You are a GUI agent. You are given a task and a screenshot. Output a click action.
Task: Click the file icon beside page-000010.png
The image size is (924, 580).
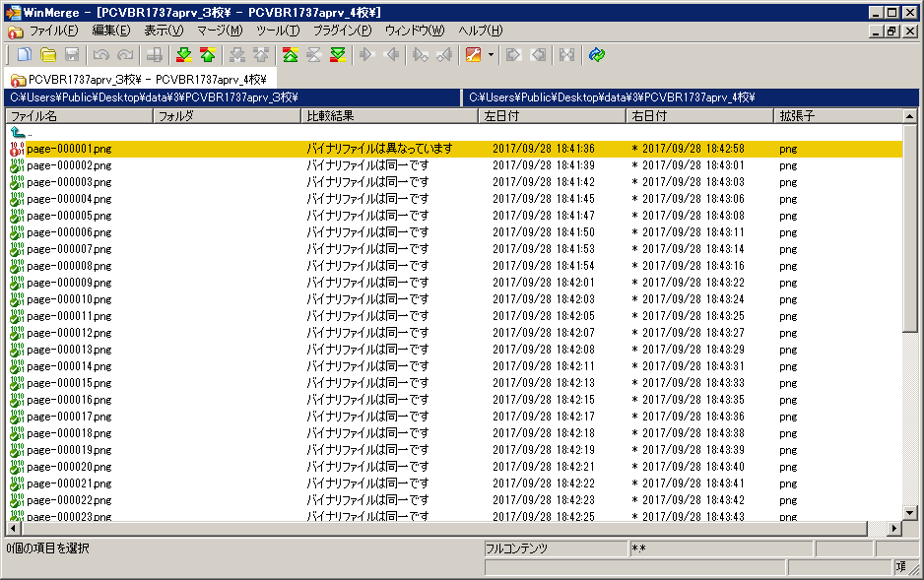coord(17,299)
